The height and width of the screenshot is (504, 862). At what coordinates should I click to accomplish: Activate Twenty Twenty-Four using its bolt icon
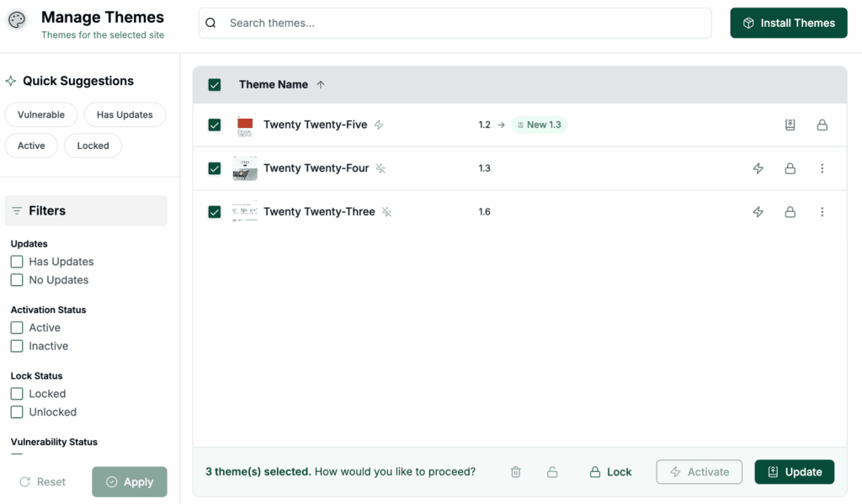coord(758,168)
